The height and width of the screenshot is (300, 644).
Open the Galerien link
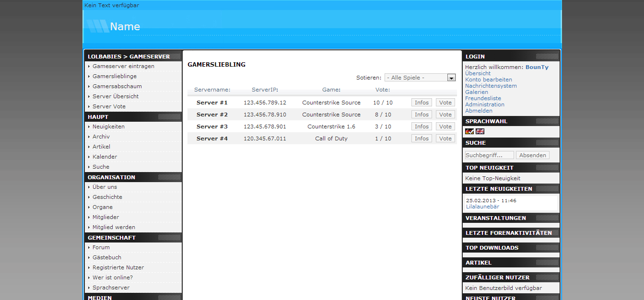point(477,92)
